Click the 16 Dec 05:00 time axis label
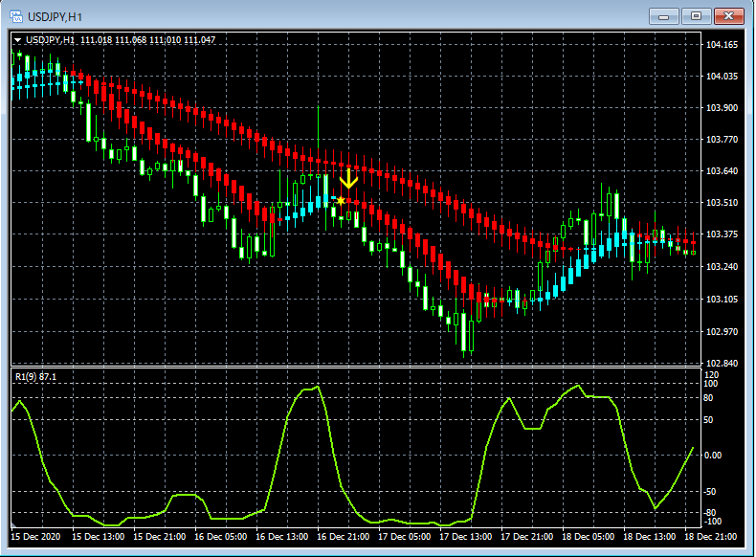Viewport: 756px width, 557px height. click(x=220, y=536)
